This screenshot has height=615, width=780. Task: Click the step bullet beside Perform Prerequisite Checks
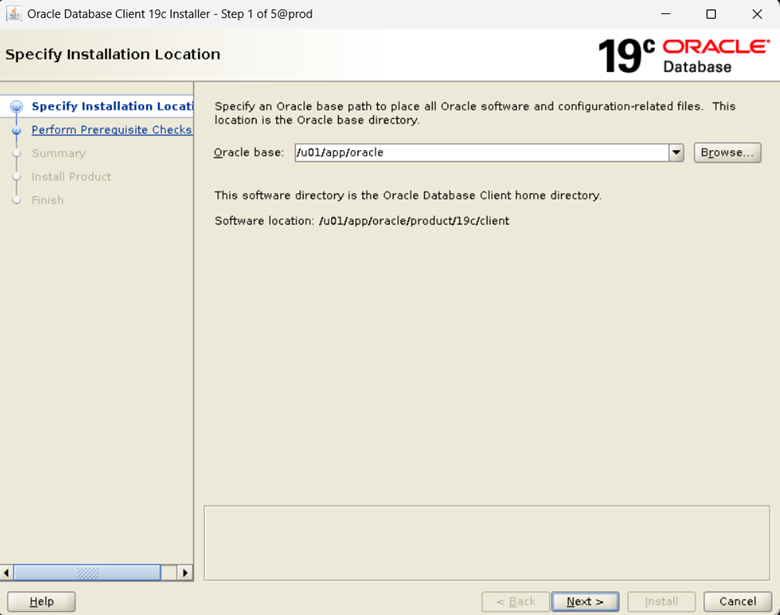[x=16, y=130]
